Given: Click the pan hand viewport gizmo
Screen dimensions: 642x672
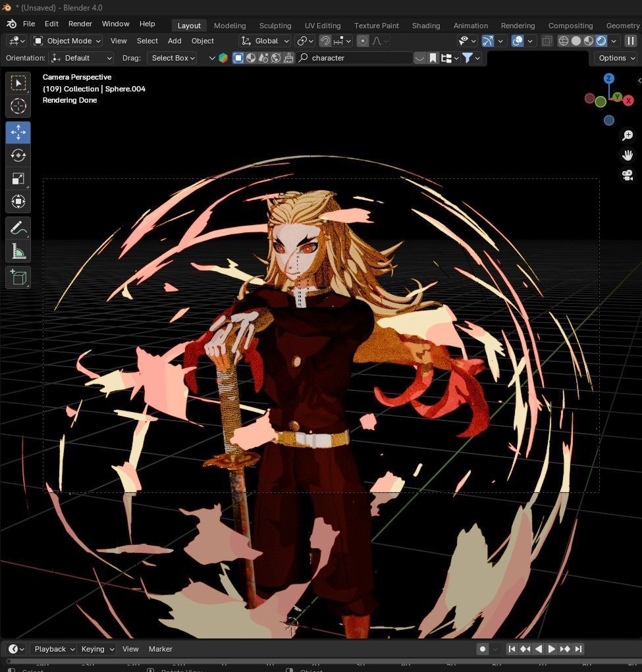Looking at the screenshot, I should 628,155.
